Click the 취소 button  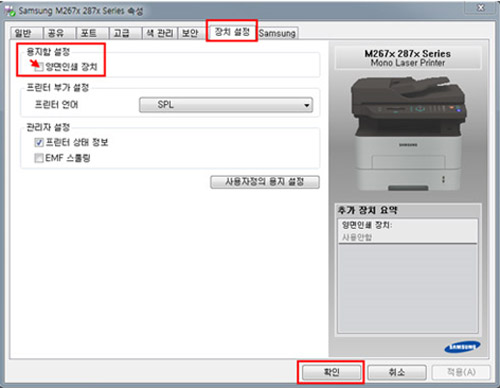pos(397,372)
